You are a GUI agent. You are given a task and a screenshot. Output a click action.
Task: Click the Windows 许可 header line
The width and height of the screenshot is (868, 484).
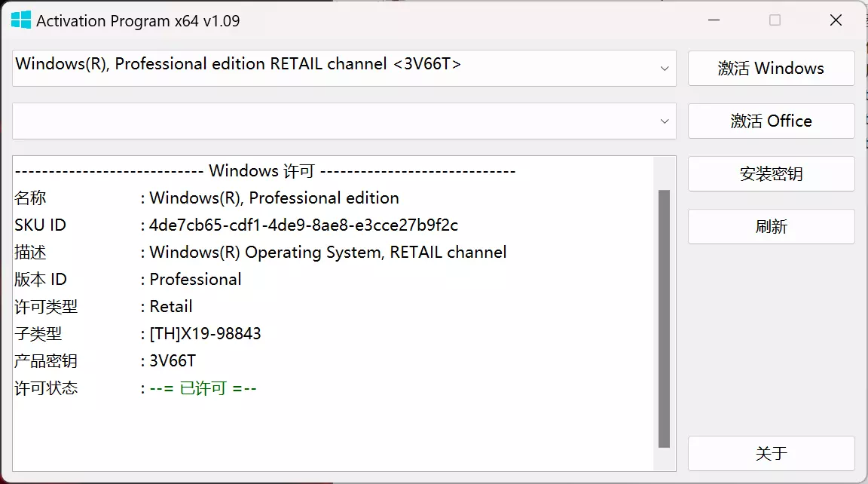coord(265,170)
